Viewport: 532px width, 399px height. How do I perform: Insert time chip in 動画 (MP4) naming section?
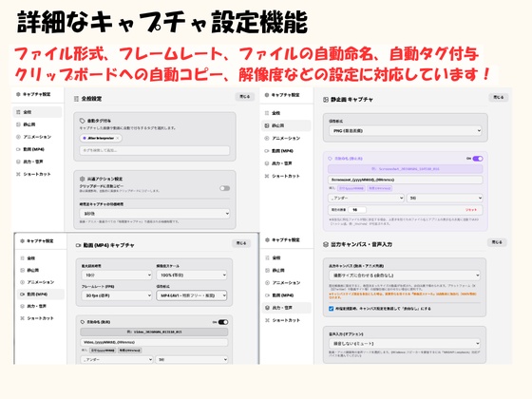[x=130, y=351]
